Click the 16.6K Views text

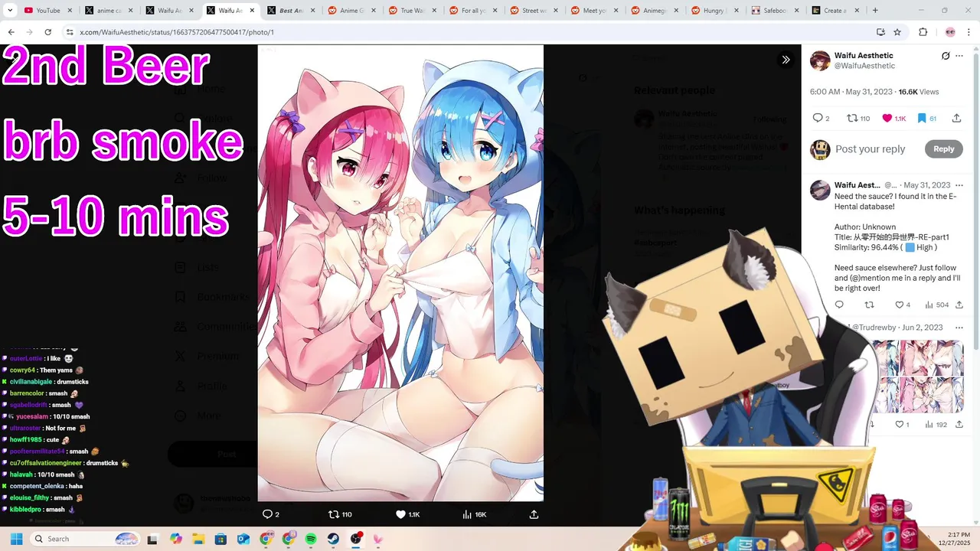pos(918,92)
